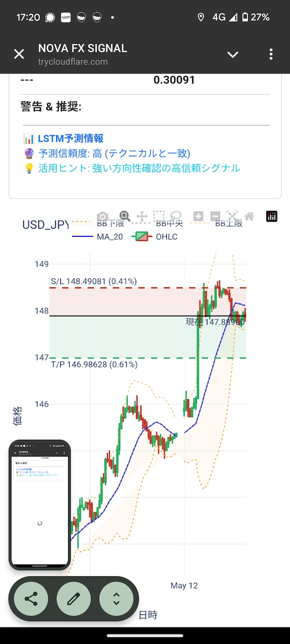Toggle BB上限 legend trace
Screen dimensions: 290x644
pyautogui.click(x=216, y=224)
